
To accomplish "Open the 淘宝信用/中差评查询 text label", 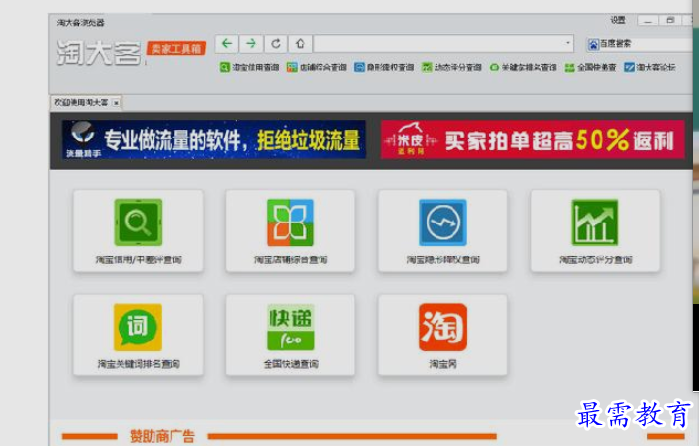I will point(138,260).
